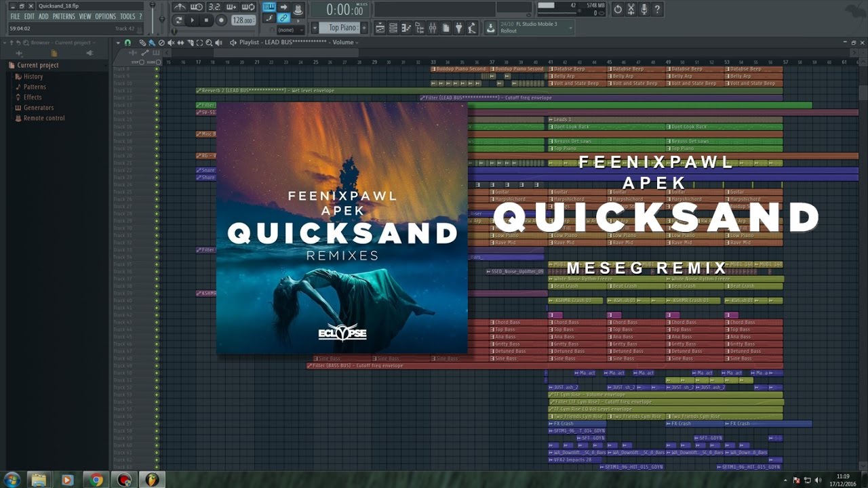Screen dimensions: 868x488
Task: Mute Track 42 via green light
Action: [157, 315]
